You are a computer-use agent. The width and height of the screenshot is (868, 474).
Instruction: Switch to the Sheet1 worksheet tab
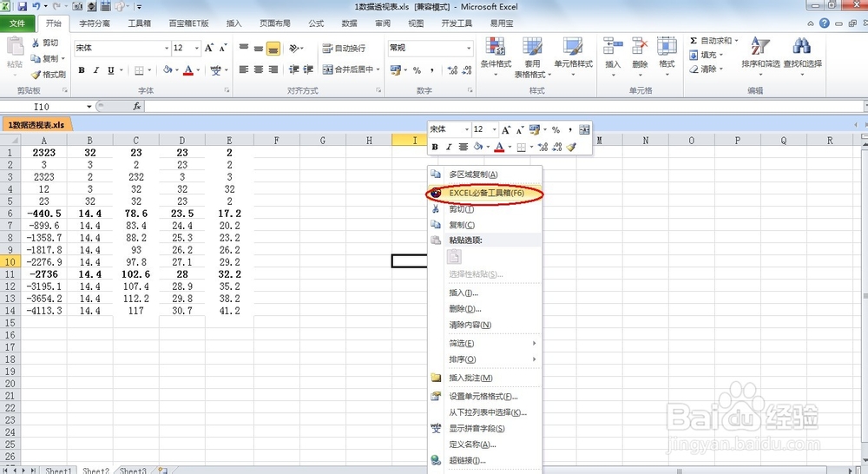tap(58, 471)
